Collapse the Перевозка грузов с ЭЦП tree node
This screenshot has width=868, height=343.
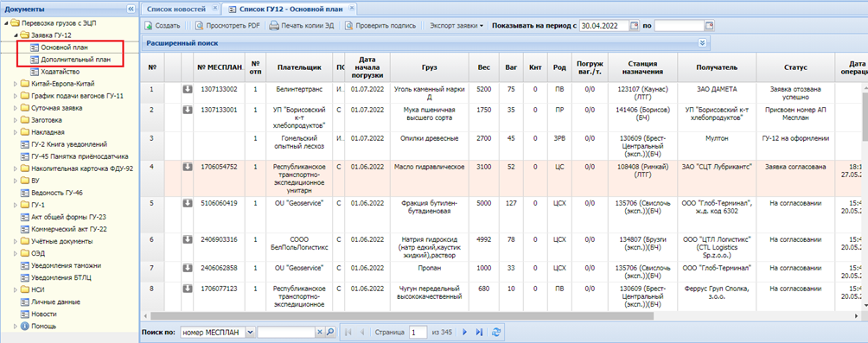coord(6,24)
